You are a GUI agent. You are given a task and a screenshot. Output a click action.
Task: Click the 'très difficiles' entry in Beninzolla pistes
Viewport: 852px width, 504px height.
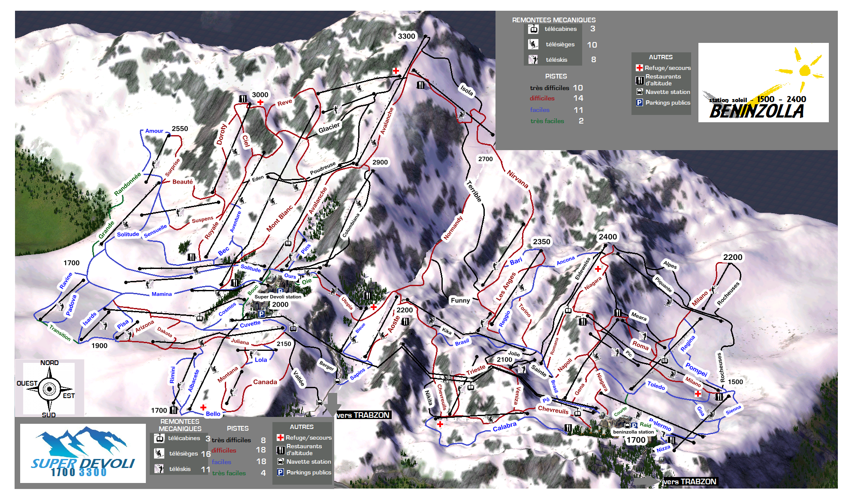pos(549,88)
